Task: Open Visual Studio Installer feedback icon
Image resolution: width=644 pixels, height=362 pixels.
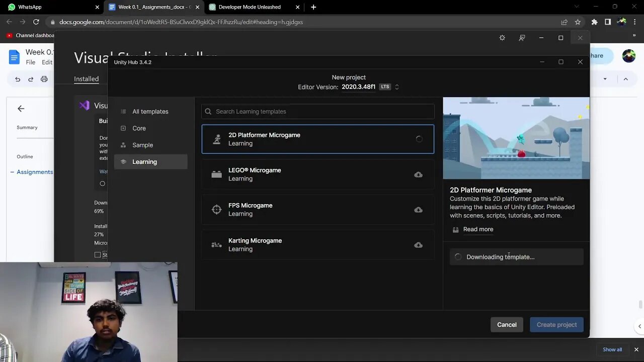Action: pos(522,38)
